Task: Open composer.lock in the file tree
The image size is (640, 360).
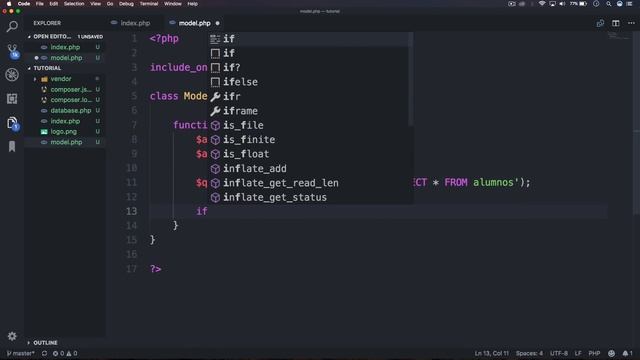Action: 65,100
